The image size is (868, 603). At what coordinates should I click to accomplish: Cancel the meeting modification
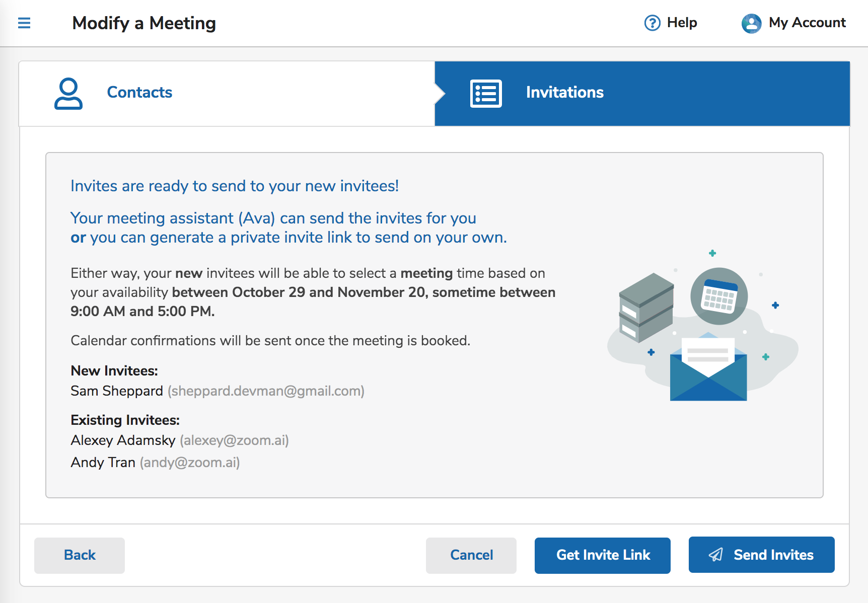coord(471,555)
